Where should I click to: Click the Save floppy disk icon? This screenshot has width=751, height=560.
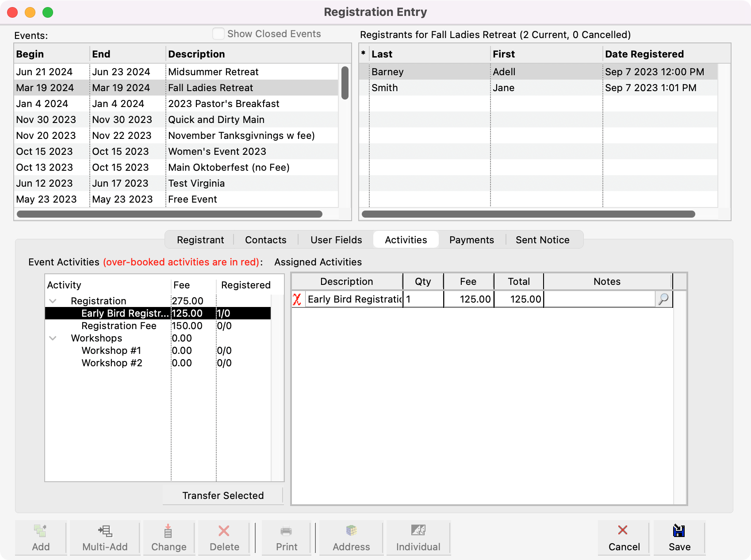pos(679,531)
